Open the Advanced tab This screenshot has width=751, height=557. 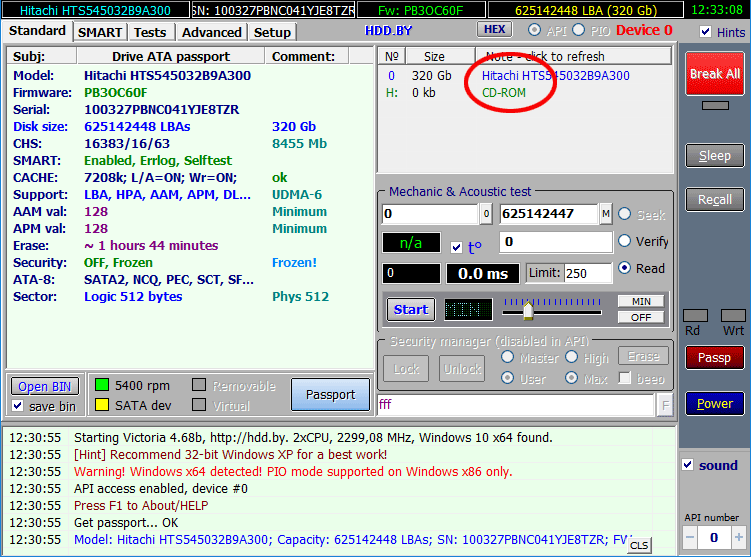coord(211,32)
